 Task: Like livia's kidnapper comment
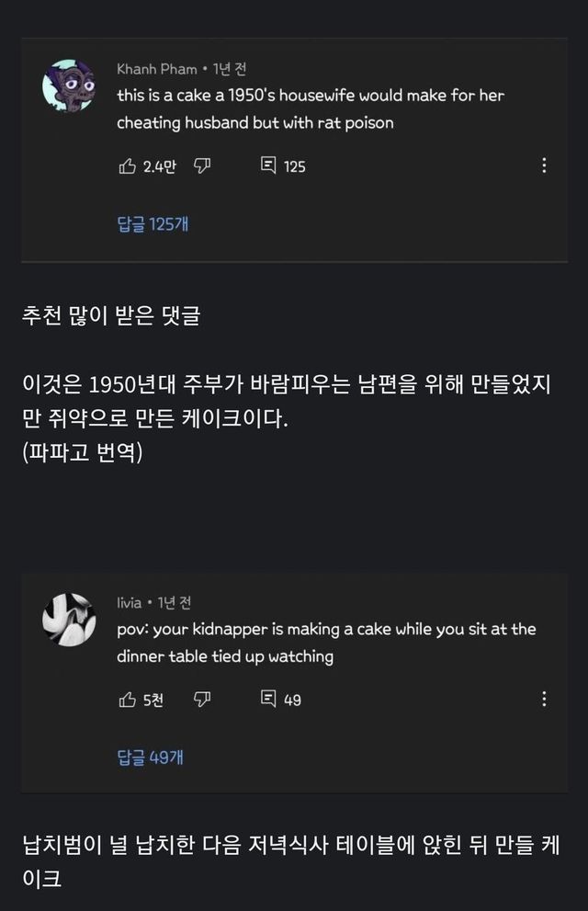pyautogui.click(x=127, y=700)
